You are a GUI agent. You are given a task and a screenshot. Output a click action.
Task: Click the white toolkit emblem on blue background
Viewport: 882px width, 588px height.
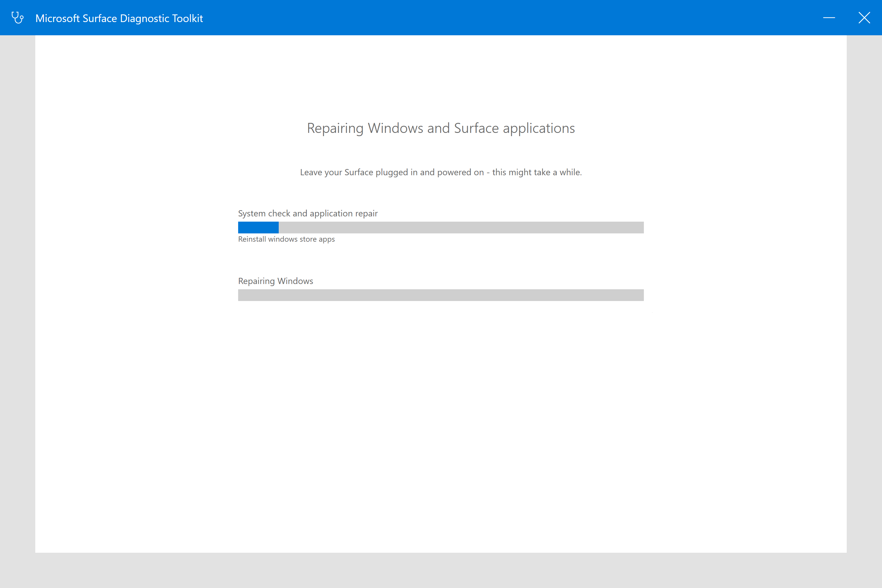click(x=18, y=17)
